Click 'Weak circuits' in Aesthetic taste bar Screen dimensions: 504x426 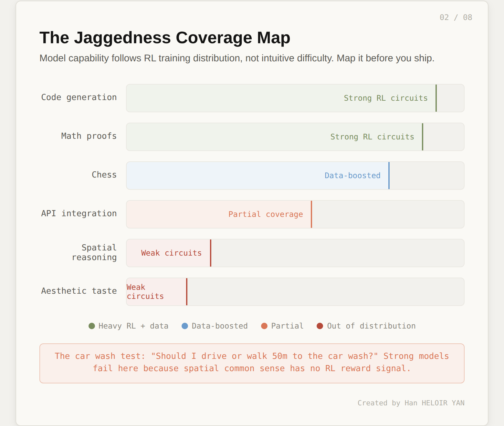[x=145, y=292]
